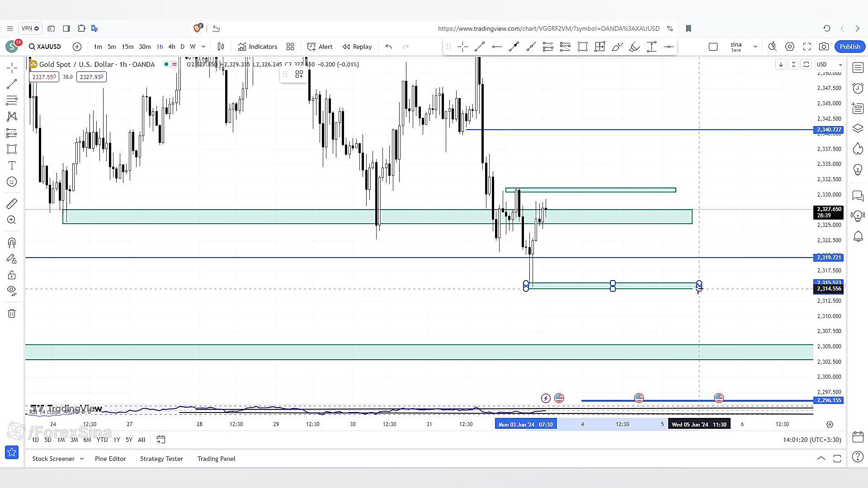Open the sina layout save dropdown

point(755,47)
